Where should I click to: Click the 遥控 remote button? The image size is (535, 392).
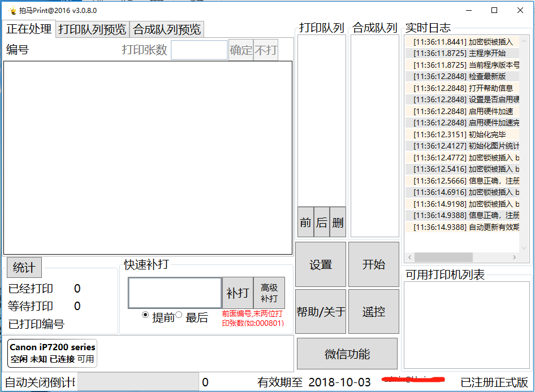tap(373, 312)
